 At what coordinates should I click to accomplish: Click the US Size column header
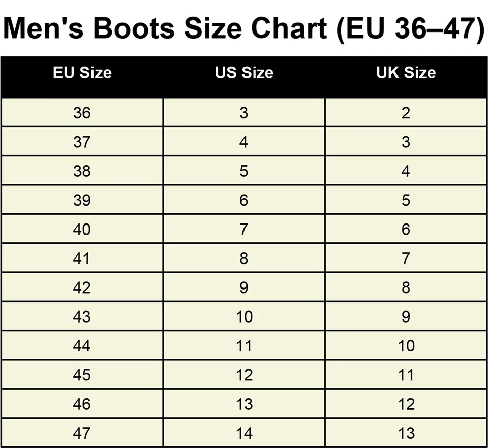pyautogui.click(x=244, y=73)
